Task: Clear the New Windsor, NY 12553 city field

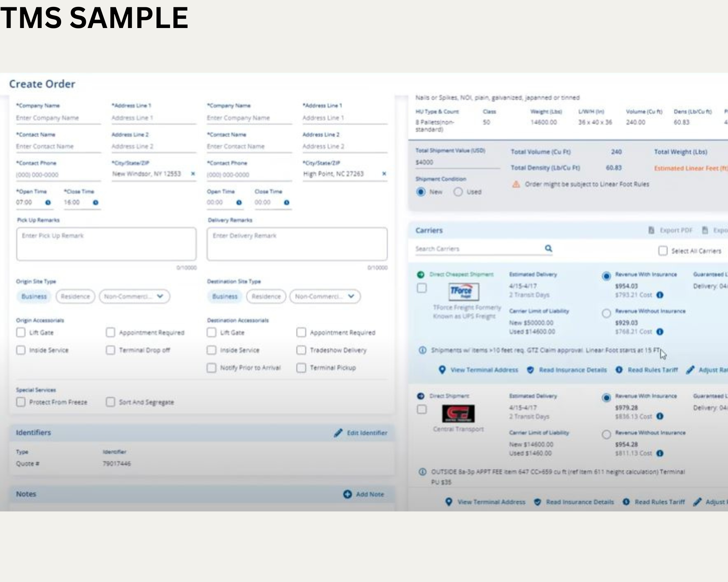Action: tap(193, 174)
